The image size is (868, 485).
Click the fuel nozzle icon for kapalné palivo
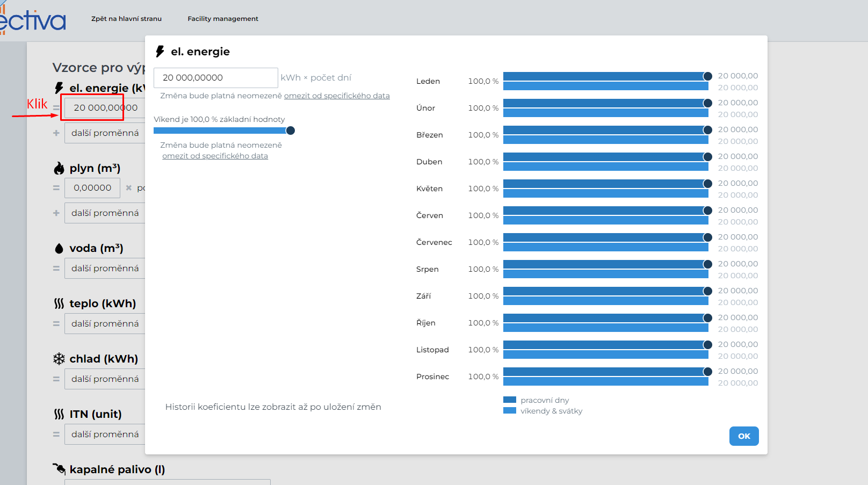pyautogui.click(x=59, y=469)
